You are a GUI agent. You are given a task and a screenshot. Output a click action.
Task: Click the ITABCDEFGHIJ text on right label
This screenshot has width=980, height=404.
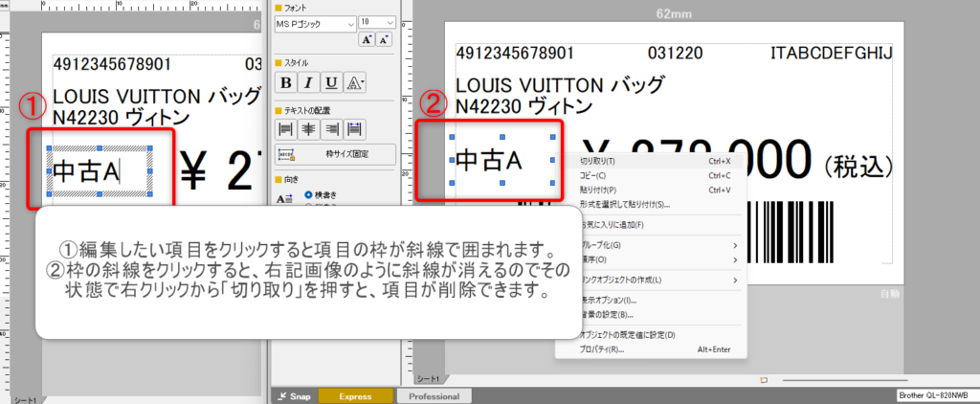(832, 52)
